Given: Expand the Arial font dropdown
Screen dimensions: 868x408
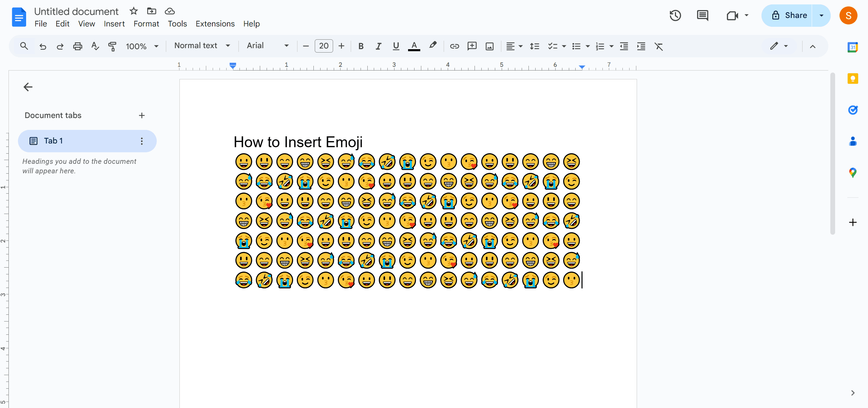Looking at the screenshot, I should (x=287, y=46).
